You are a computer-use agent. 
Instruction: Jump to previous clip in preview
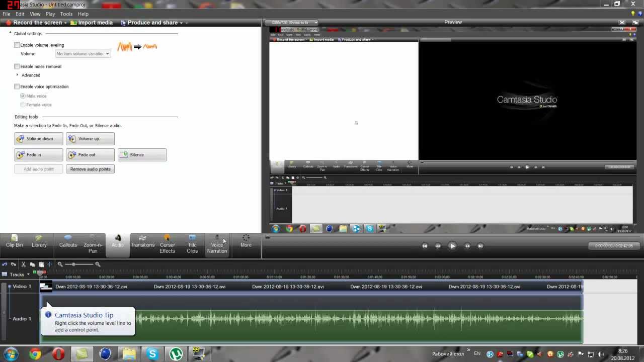click(x=425, y=246)
